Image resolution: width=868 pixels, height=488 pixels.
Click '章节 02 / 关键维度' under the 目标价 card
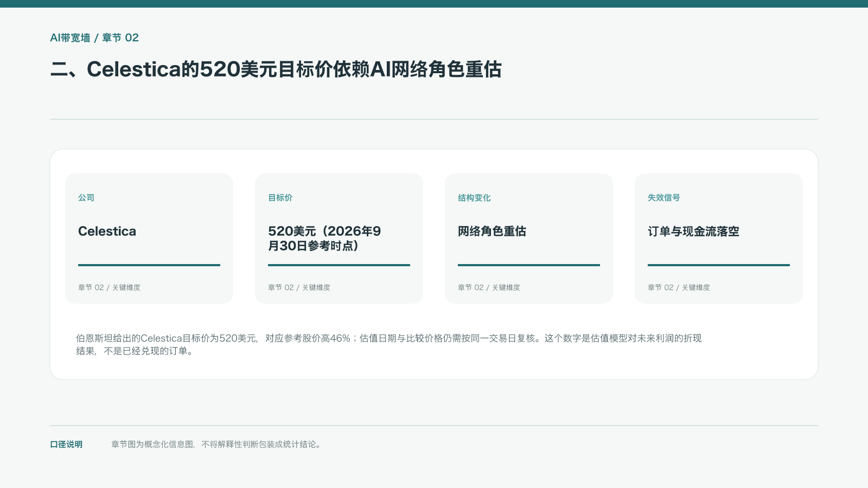point(299,287)
